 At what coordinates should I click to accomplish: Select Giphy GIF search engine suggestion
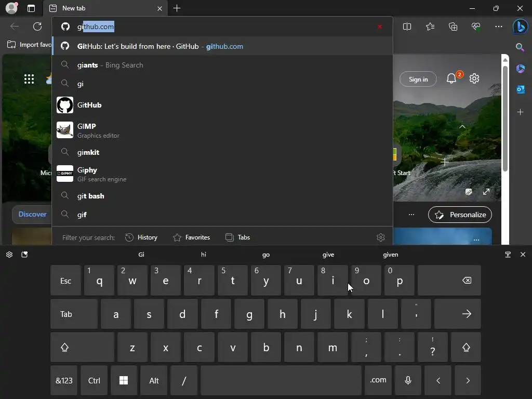click(x=222, y=174)
